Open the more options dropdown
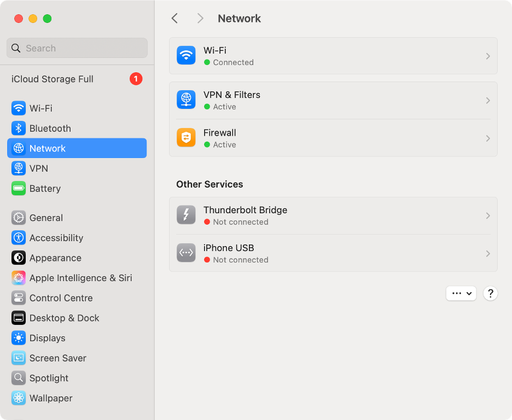The width and height of the screenshot is (512, 420). (x=461, y=293)
